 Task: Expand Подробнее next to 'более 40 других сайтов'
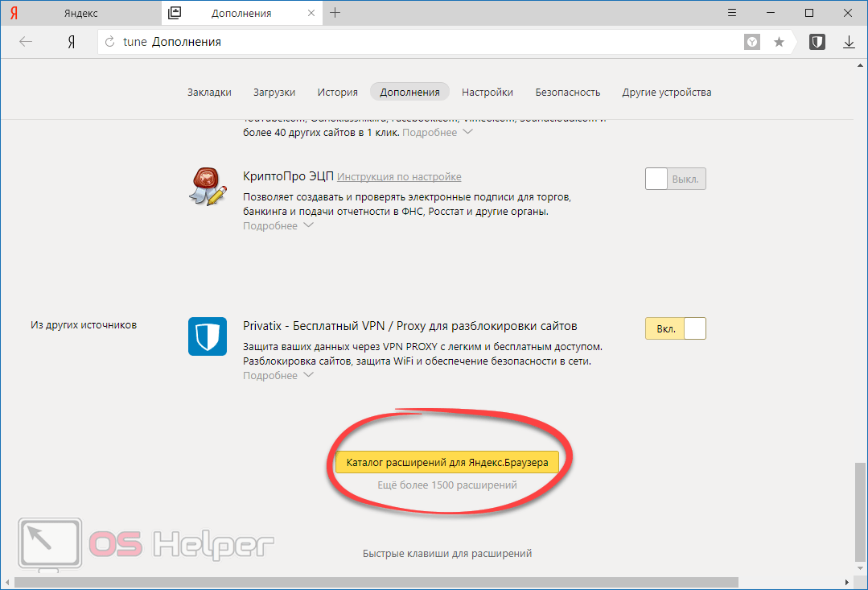click(438, 132)
